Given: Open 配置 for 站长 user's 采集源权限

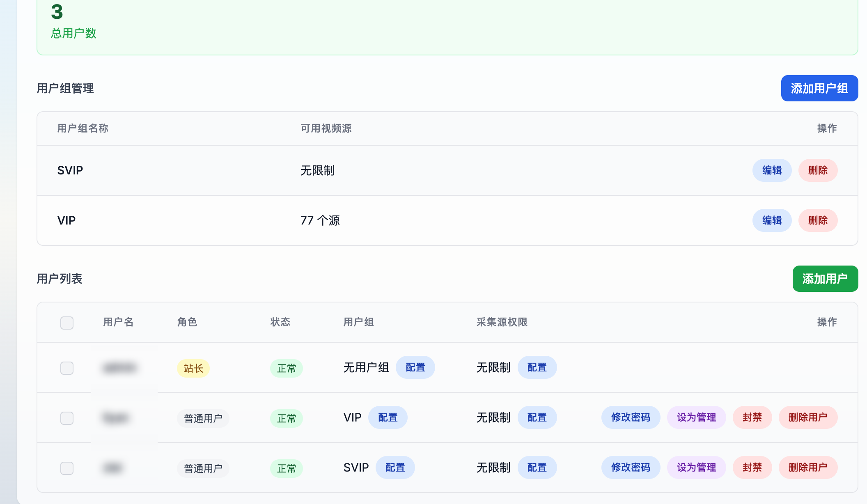Looking at the screenshot, I should pyautogui.click(x=537, y=367).
